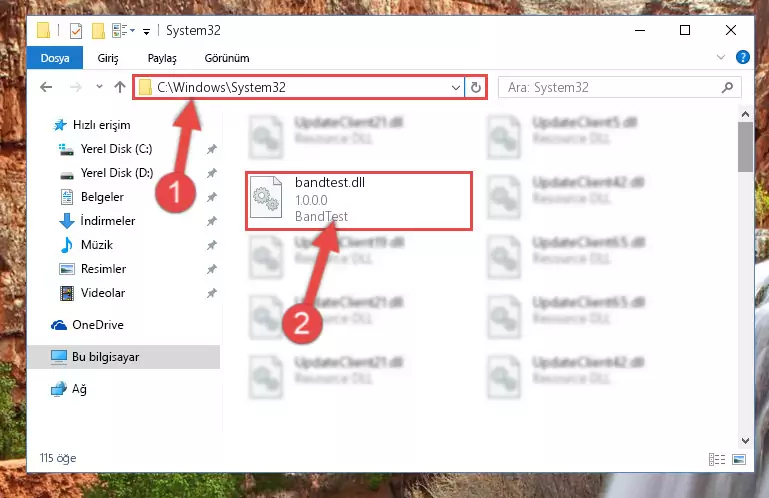Click the Properties checkmark icon in title bar
The width and height of the screenshot is (769, 498).
tap(76, 31)
